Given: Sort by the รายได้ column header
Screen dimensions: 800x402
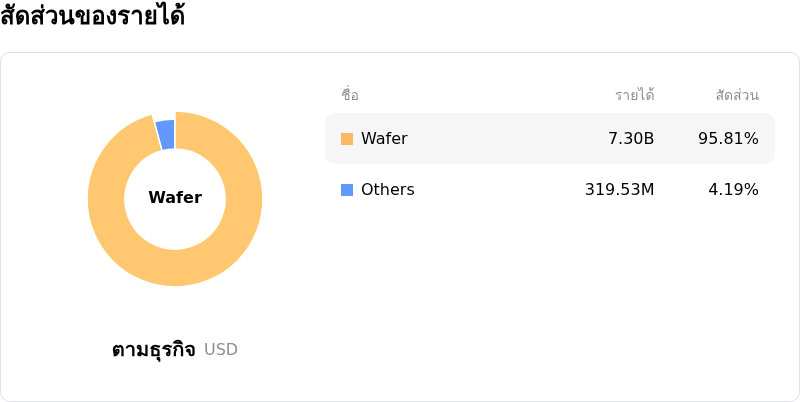Looking at the screenshot, I should pos(634,96).
